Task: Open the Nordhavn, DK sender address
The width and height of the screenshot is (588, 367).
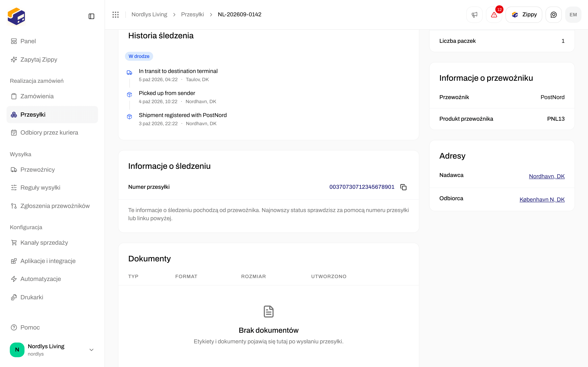Action: 546,176
